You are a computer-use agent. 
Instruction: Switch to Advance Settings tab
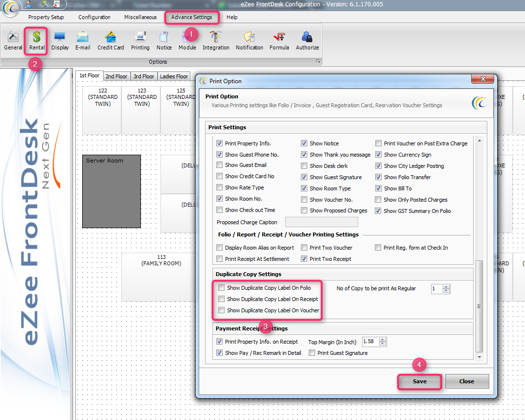[191, 17]
